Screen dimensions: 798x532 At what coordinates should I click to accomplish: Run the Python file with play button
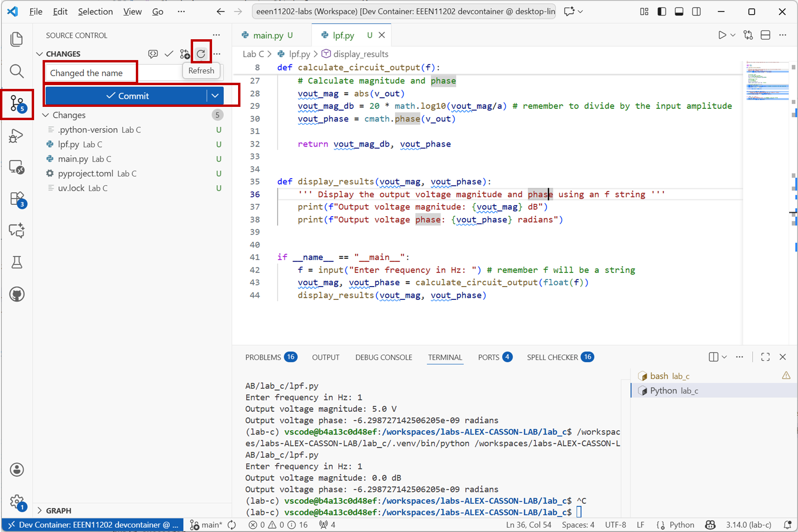tap(722, 35)
